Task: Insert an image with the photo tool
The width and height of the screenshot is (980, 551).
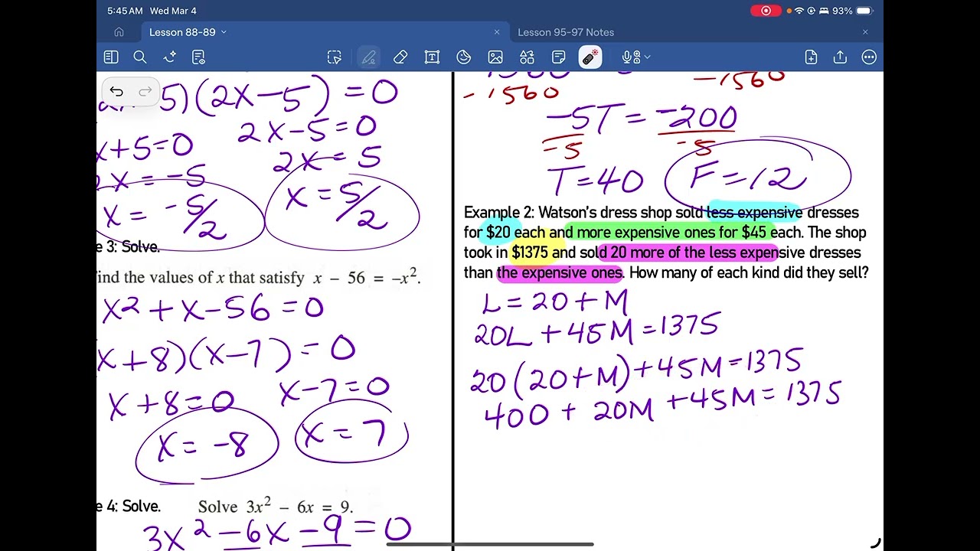Action: pyautogui.click(x=495, y=57)
